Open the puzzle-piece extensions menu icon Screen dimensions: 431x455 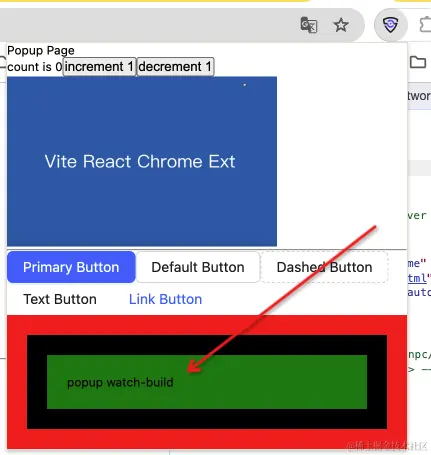point(425,25)
